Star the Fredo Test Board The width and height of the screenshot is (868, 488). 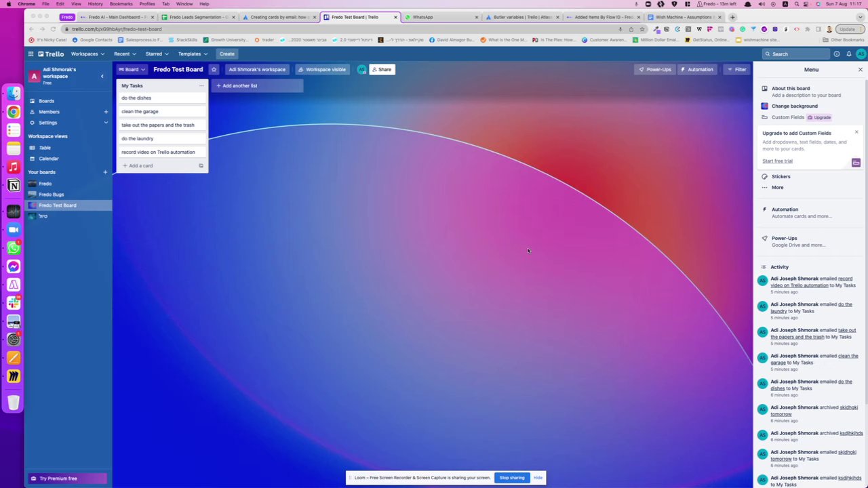(214, 69)
